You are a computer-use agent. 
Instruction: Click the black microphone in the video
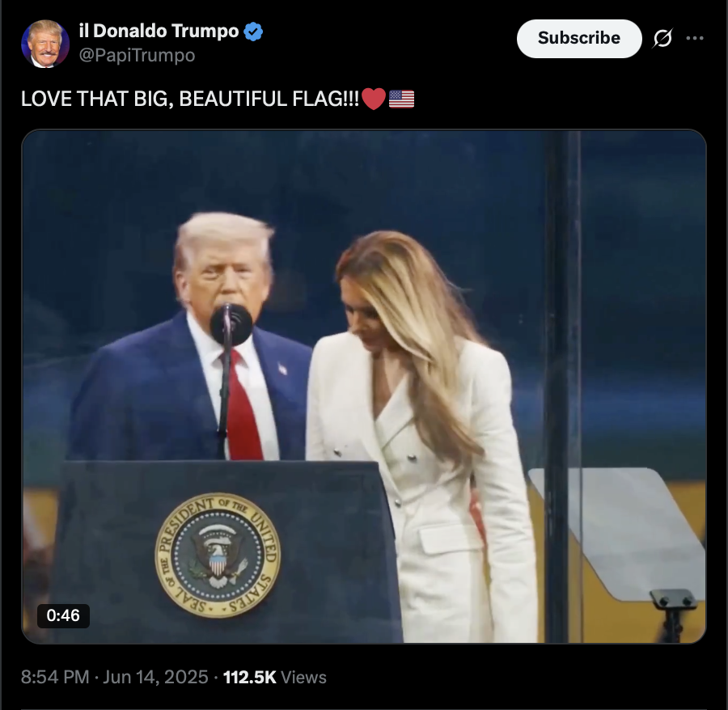tap(231, 324)
